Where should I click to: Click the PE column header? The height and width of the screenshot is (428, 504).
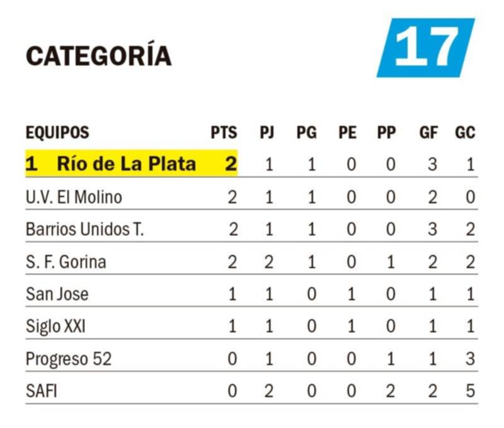(x=348, y=132)
